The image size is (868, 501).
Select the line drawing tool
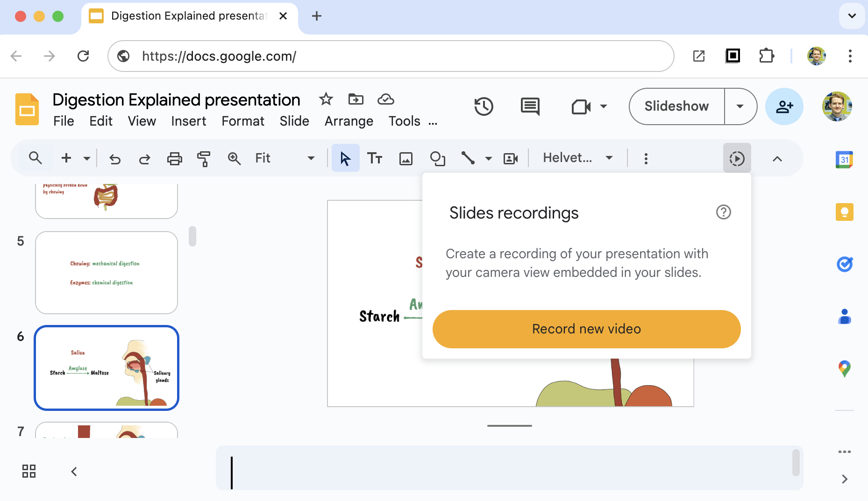click(x=469, y=158)
